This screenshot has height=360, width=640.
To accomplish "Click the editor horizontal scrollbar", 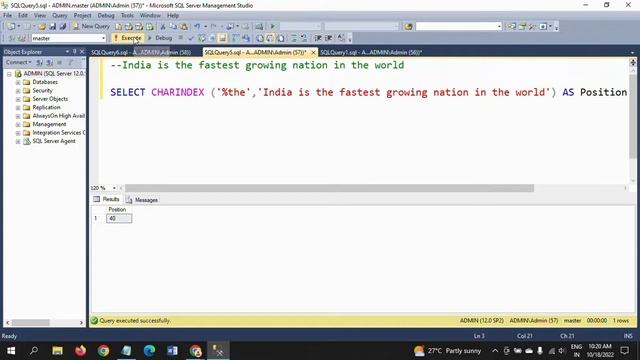I will 329,188.
